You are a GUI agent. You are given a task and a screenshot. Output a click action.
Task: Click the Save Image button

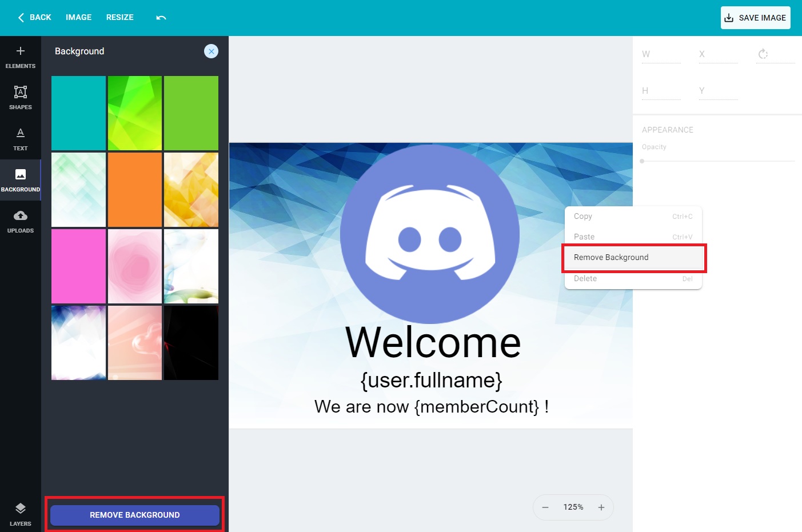pyautogui.click(x=756, y=18)
